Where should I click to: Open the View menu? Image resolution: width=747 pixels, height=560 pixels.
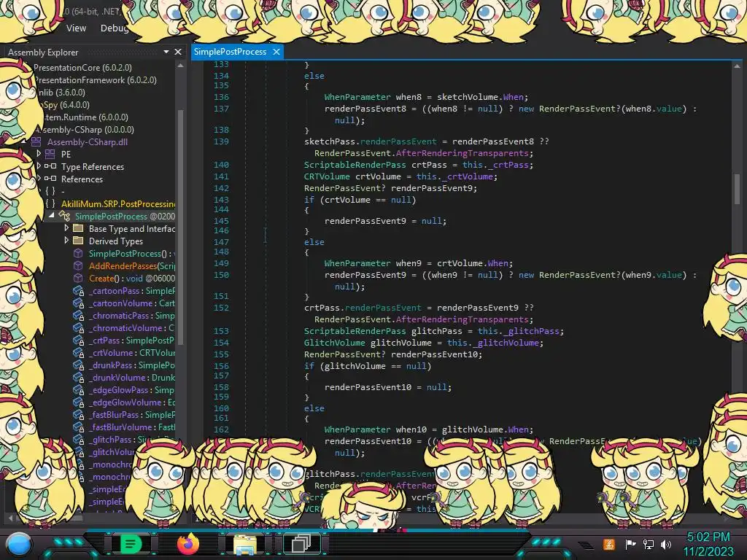tap(76, 28)
